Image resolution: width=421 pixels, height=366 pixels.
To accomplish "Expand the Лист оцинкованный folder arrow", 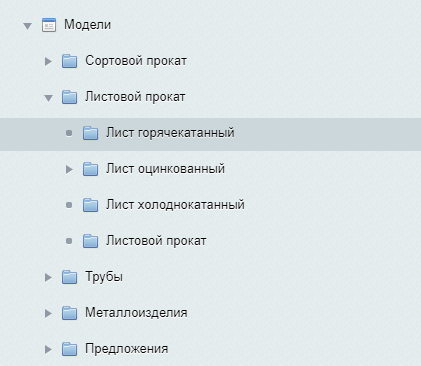I will [69, 169].
